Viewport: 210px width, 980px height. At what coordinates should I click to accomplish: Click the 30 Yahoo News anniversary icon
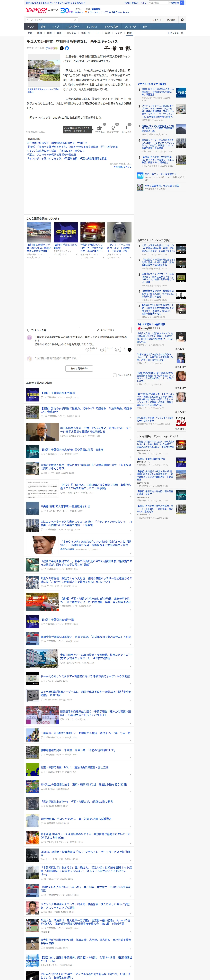pyautogui.click(x=140, y=176)
